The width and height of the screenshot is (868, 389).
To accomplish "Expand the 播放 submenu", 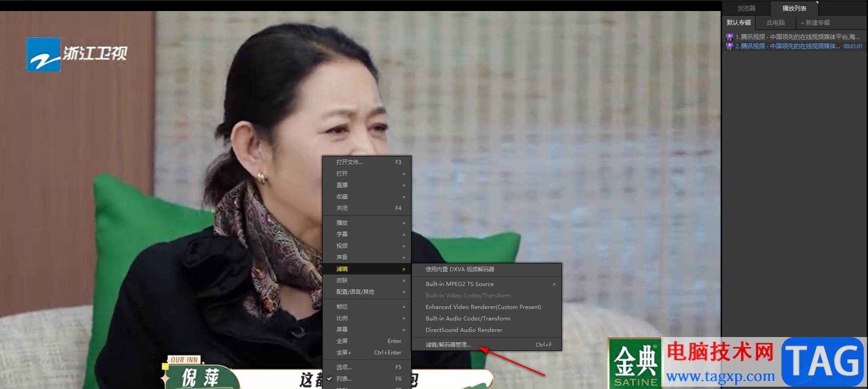I will coord(366,223).
